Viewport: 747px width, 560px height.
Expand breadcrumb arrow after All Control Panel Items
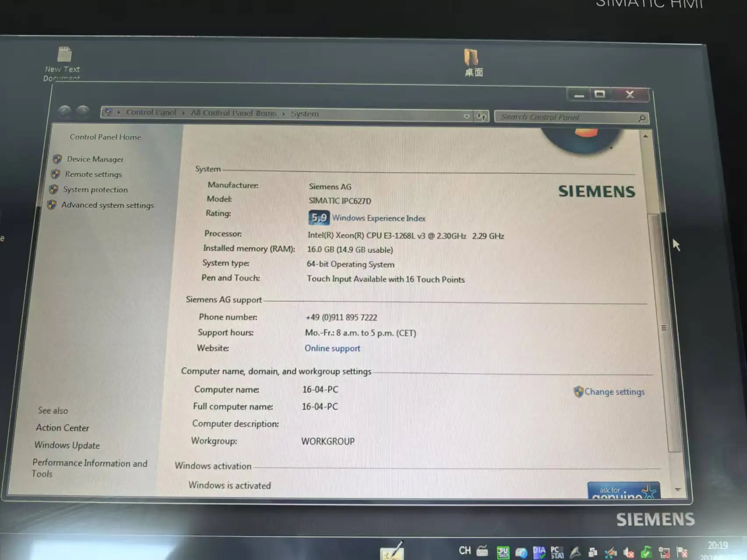coord(284,114)
